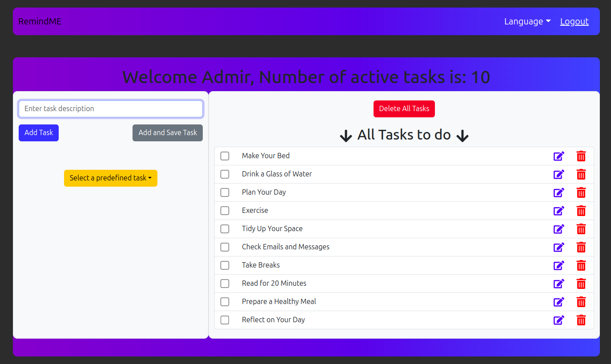Remove the Read for 20 Minutes task

pyautogui.click(x=581, y=284)
